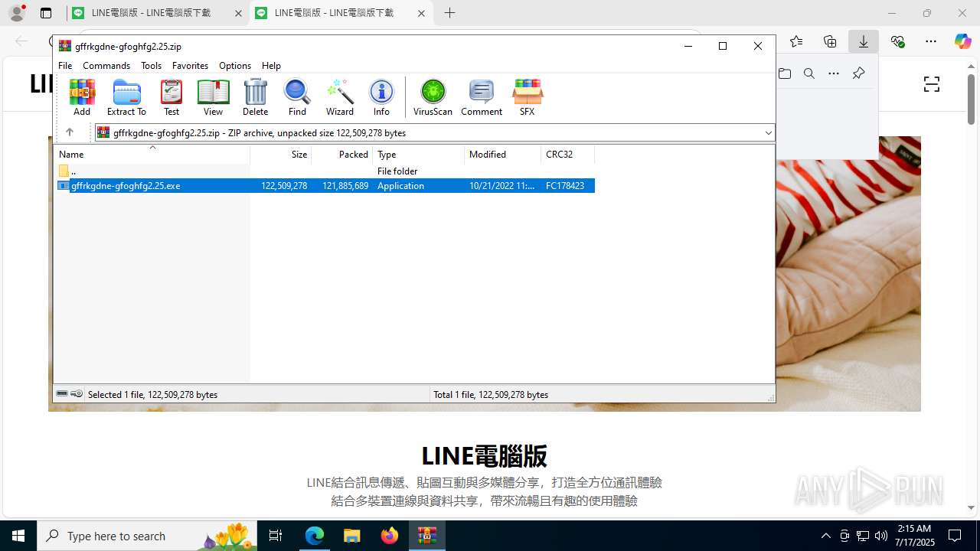Click the key icon in status bar
Screen dimensions: 980x551
pyautogui.click(x=77, y=394)
